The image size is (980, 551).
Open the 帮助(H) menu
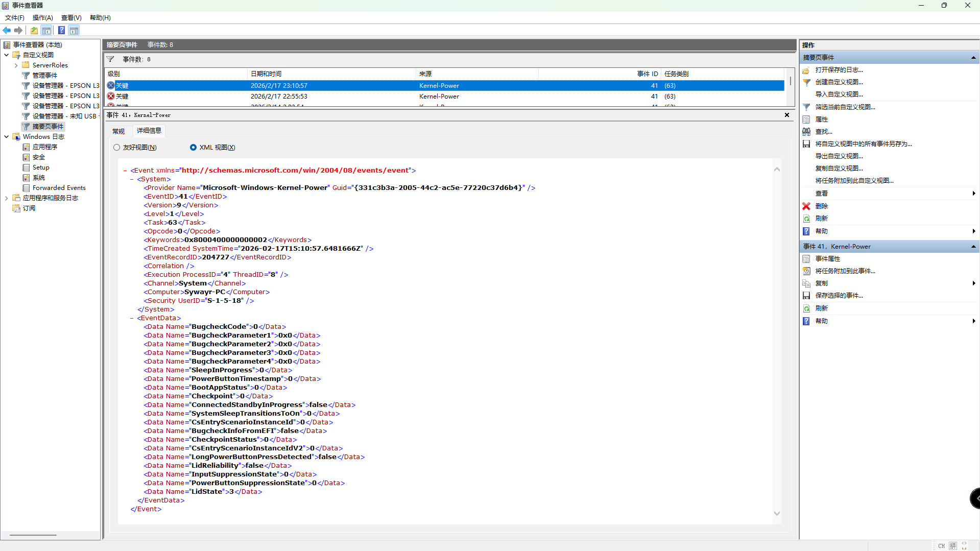point(100,18)
